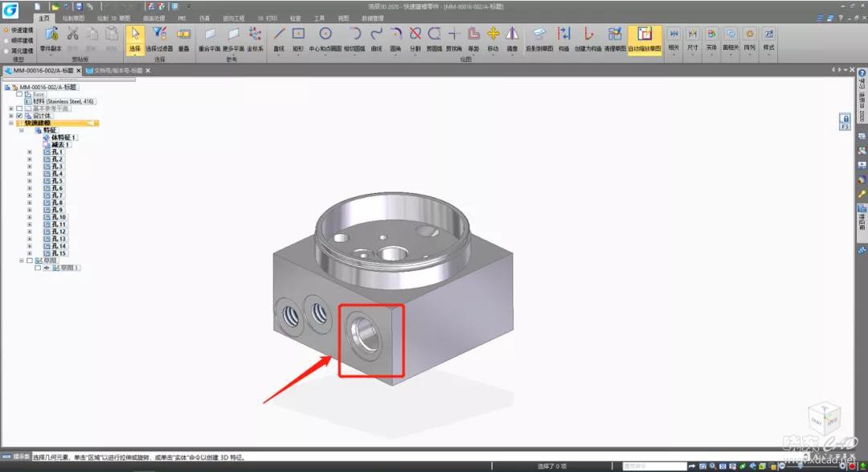868x472 pixels.
Task: Choose the 中心和点画圆 circle tool
Action: point(325,35)
